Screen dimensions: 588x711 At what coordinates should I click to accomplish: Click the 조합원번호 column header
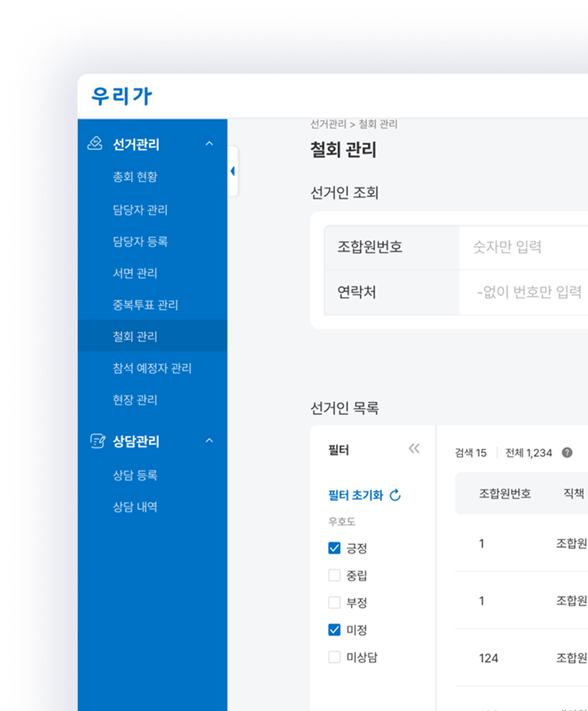point(505,493)
